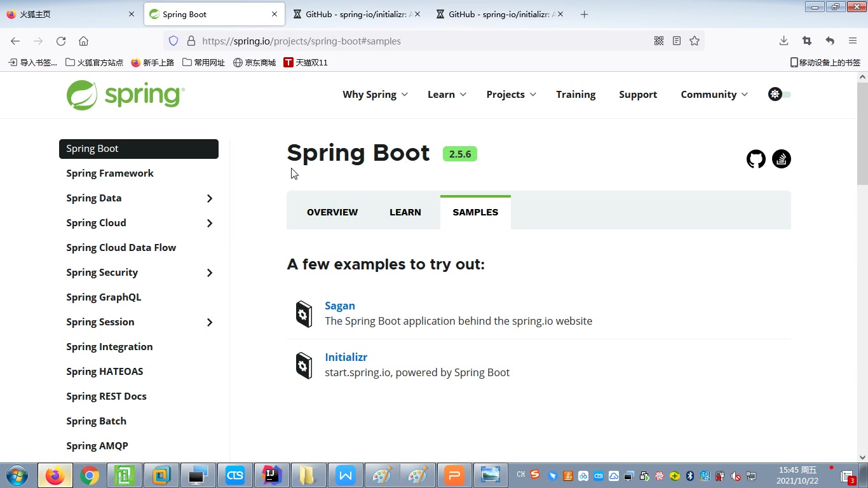
Task: Open the Support header link
Action: [x=638, y=95]
